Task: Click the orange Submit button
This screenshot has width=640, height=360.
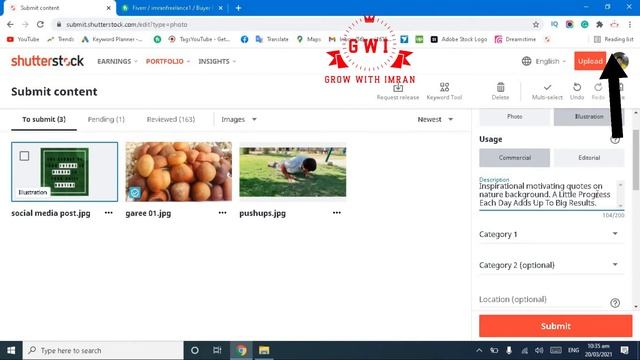Action: click(x=556, y=326)
